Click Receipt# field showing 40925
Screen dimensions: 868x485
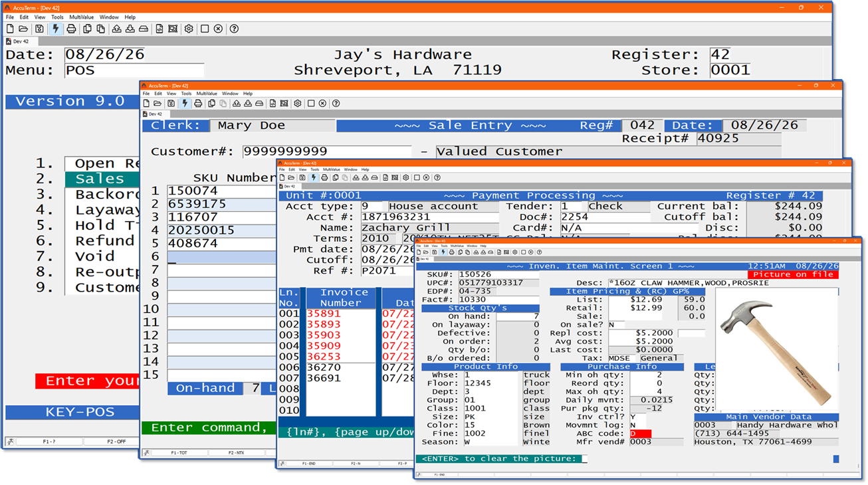pos(739,139)
